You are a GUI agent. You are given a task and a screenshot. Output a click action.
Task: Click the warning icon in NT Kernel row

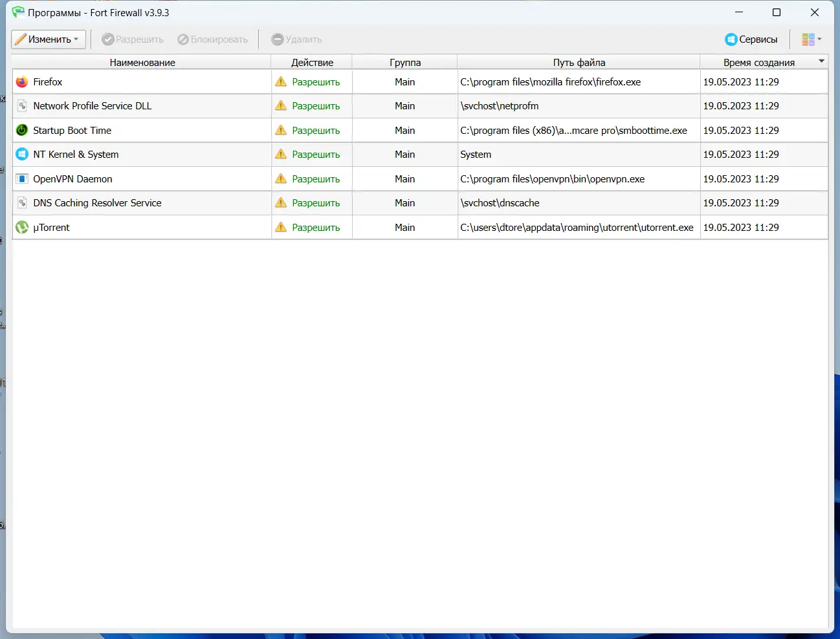pos(281,155)
